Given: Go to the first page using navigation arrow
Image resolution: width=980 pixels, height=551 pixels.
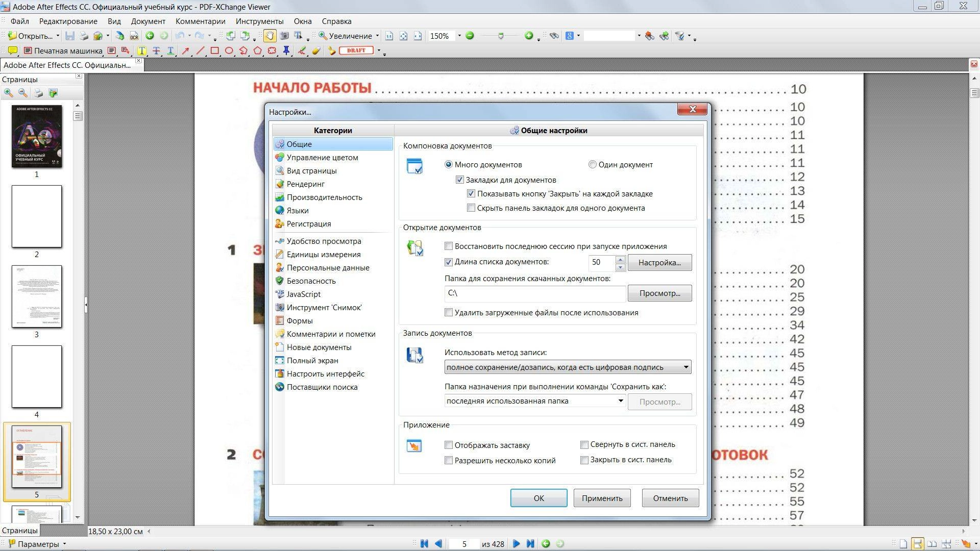Looking at the screenshot, I should 424,544.
